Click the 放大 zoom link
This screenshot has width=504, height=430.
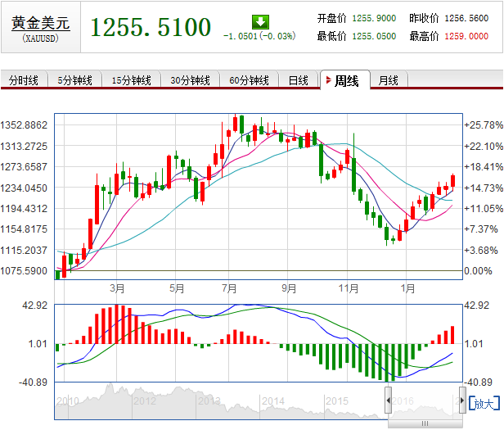click(x=484, y=403)
